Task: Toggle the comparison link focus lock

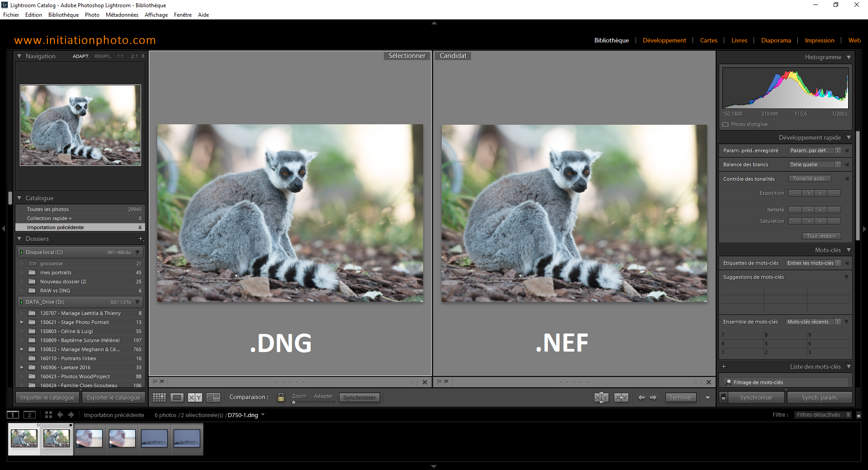Action: point(281,397)
